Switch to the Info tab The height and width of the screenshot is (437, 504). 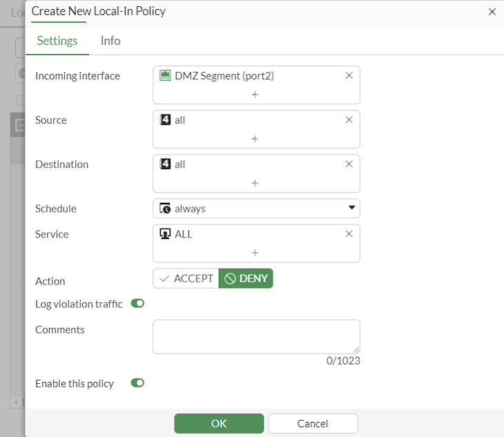(110, 41)
